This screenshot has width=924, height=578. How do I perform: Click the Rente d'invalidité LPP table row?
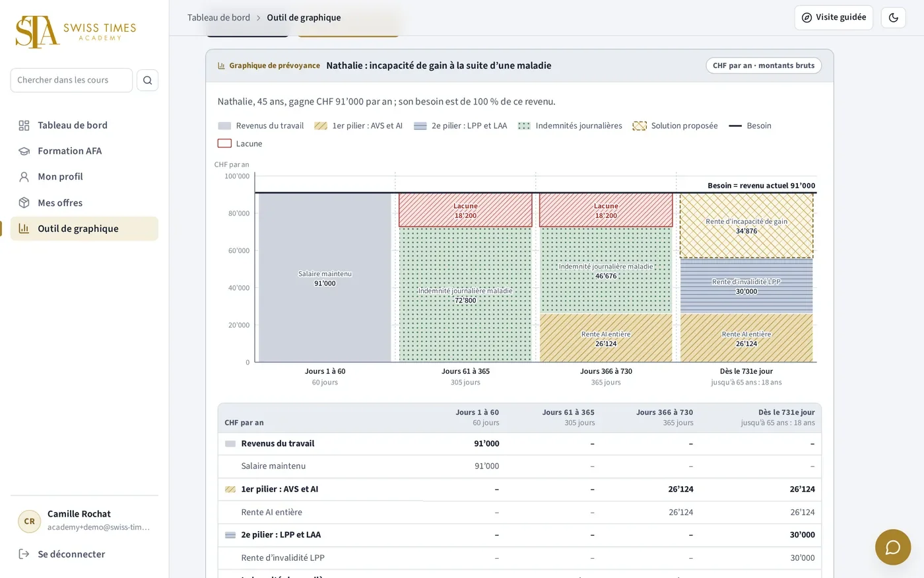[x=519, y=558]
